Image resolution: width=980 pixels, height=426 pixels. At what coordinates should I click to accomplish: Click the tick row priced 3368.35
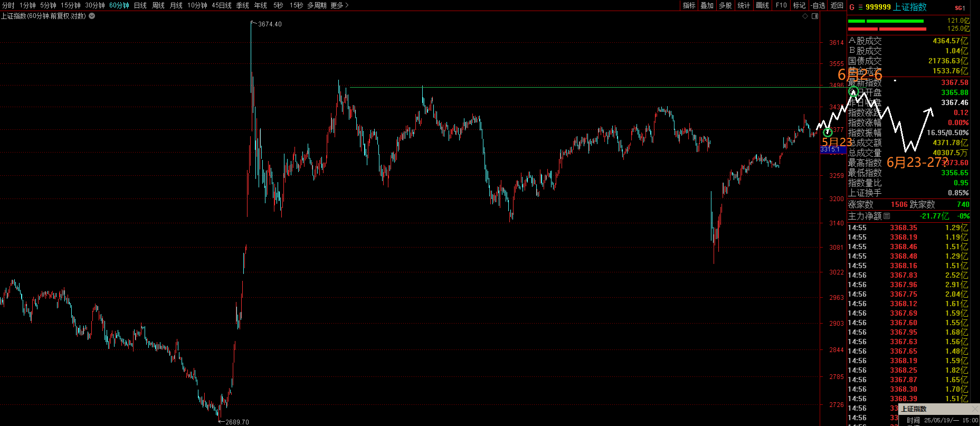[x=908, y=228]
